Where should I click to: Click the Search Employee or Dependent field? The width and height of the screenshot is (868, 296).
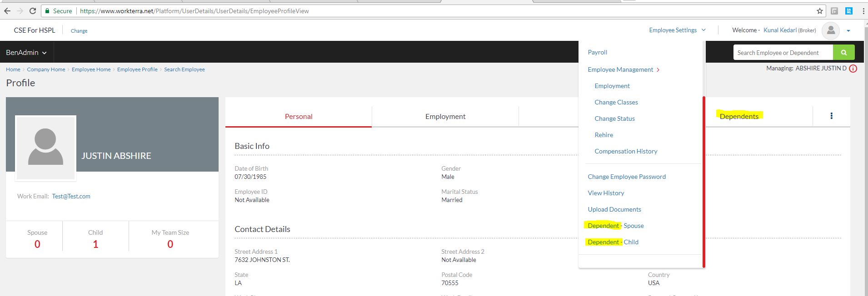(x=782, y=53)
